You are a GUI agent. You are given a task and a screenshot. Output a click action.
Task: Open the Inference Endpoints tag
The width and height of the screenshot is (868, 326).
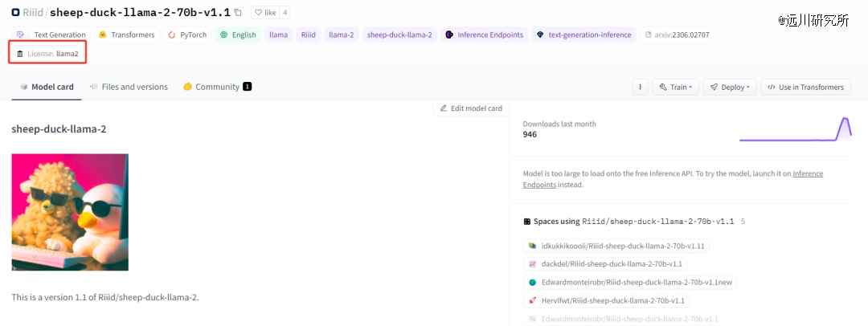click(x=485, y=35)
